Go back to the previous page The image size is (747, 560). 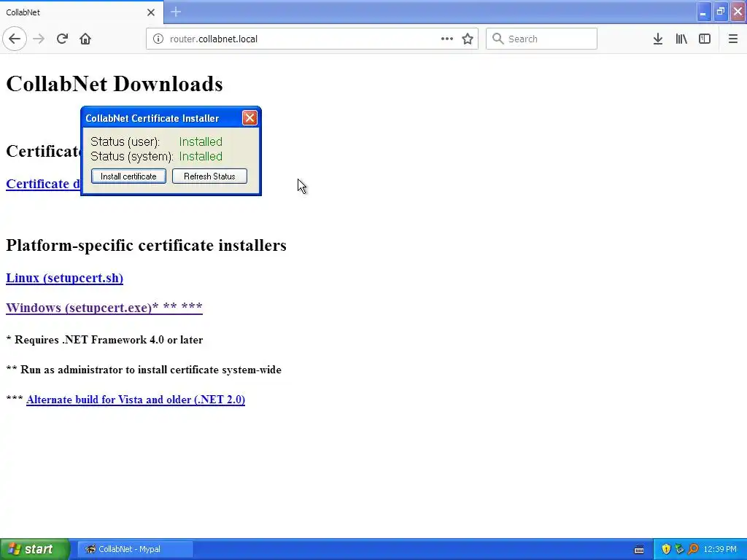pos(15,39)
